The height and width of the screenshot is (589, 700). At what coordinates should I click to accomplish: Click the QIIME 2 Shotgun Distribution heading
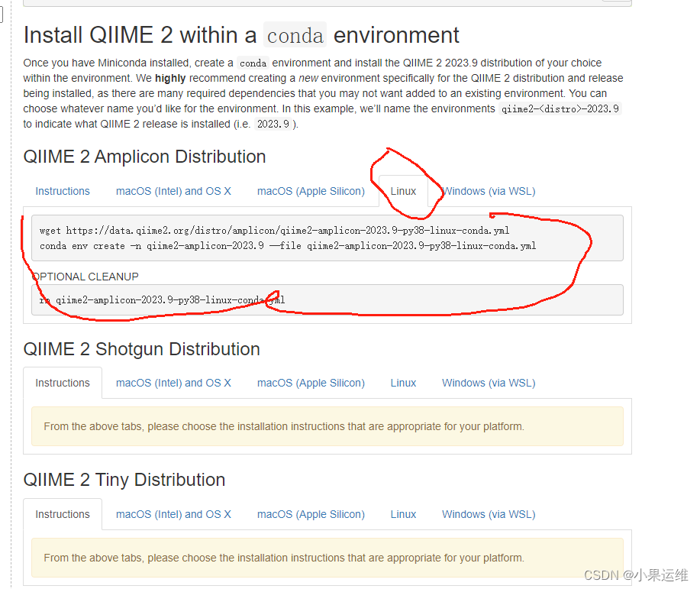[x=141, y=349]
